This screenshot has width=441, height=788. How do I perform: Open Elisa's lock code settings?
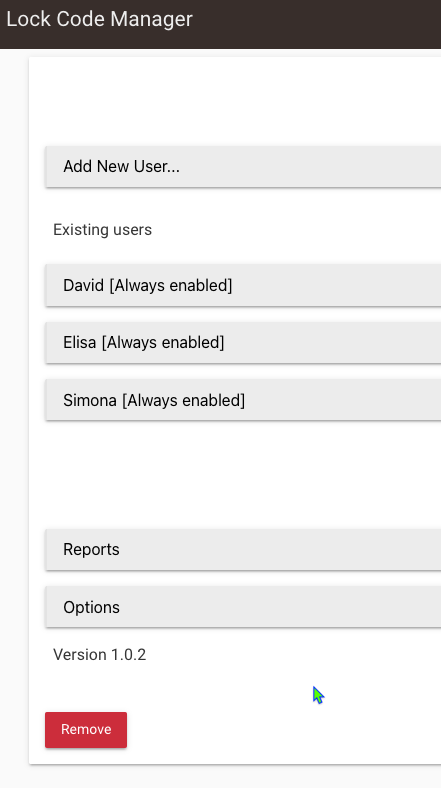tap(243, 343)
